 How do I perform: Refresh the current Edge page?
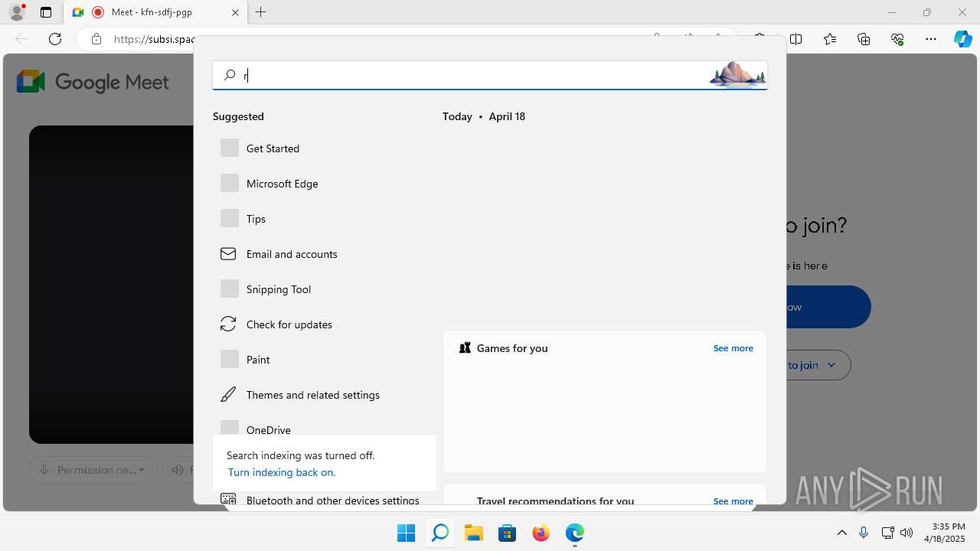(55, 39)
